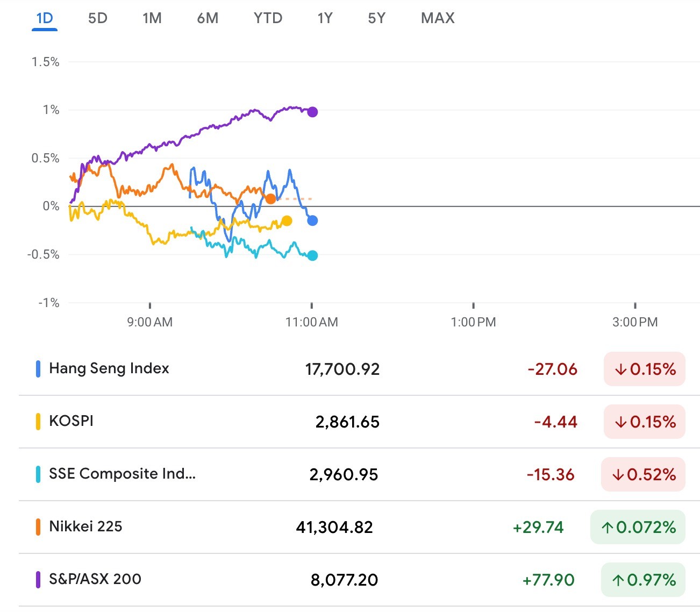Click the cyan SSE endpoint dot
This screenshot has width=700, height=612.
[x=312, y=255]
